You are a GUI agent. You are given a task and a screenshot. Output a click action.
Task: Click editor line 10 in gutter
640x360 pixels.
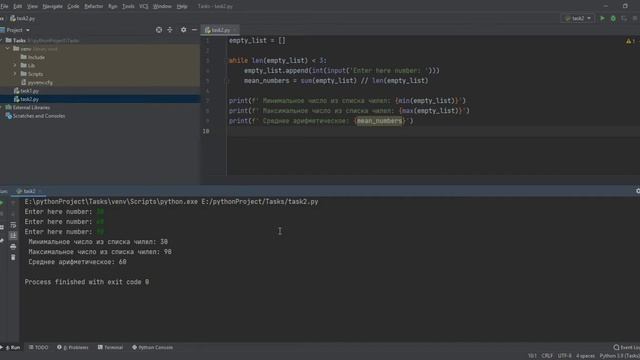(x=206, y=131)
